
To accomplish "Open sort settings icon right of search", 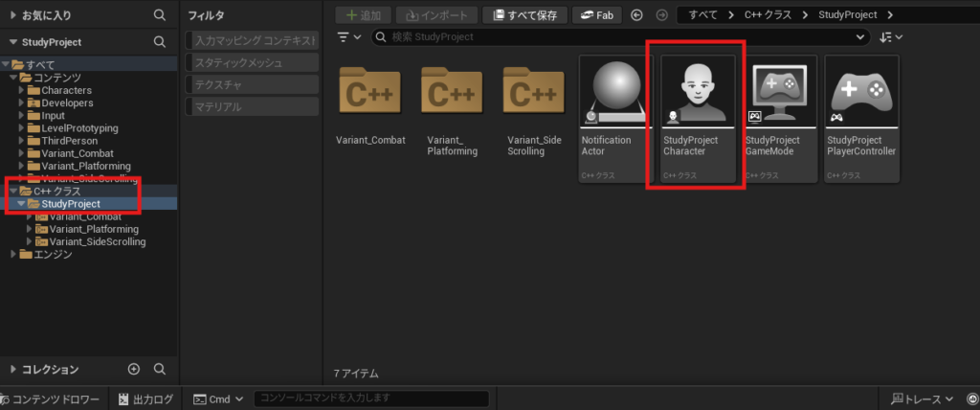I will pos(891,37).
